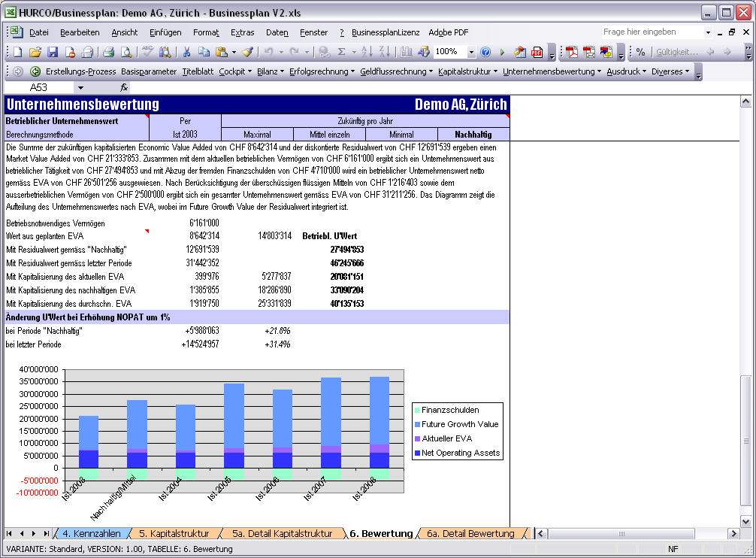Switch to the 5. Kapitalstruktur sheet tab
756x558 pixels.
pos(174,533)
